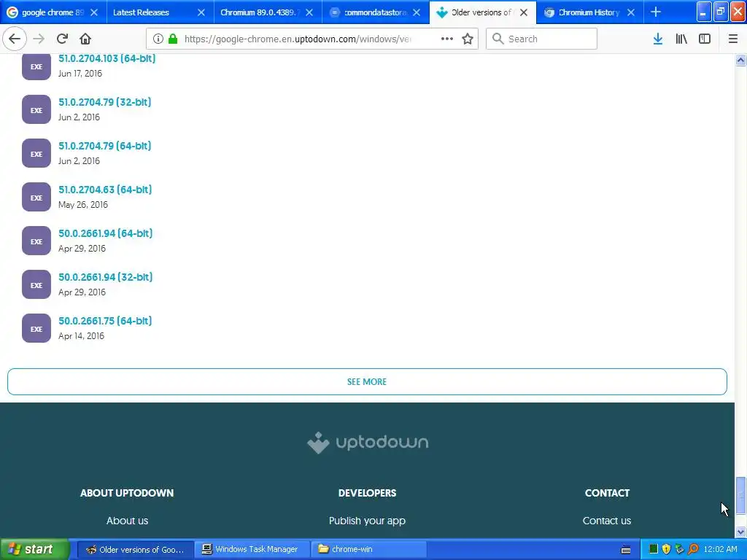Close the Chromium History tab
The image size is (747, 560).
631,12
